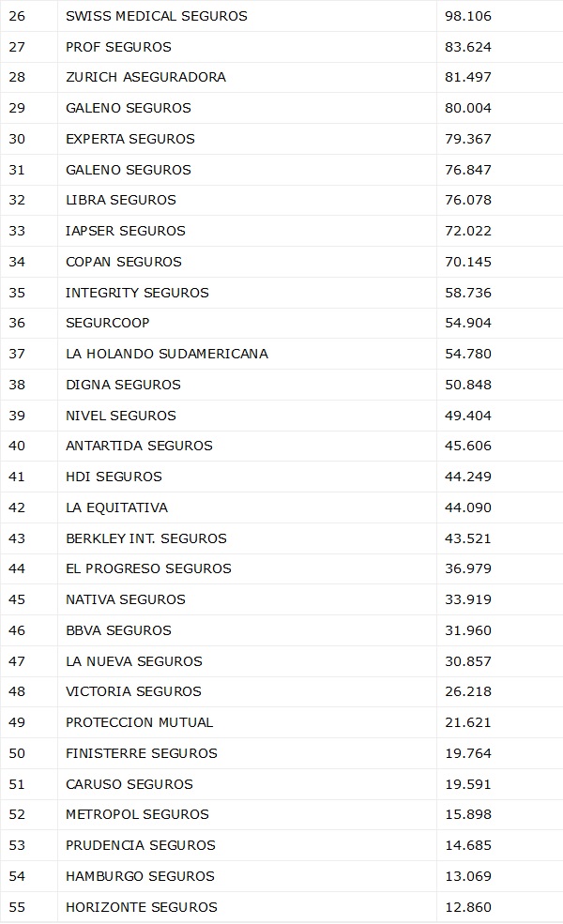Click the METROPOL SEGUROS entry

pos(137,814)
